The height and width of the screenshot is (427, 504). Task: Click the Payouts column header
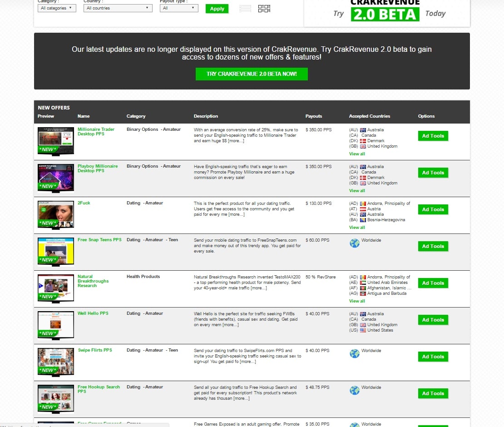point(313,116)
